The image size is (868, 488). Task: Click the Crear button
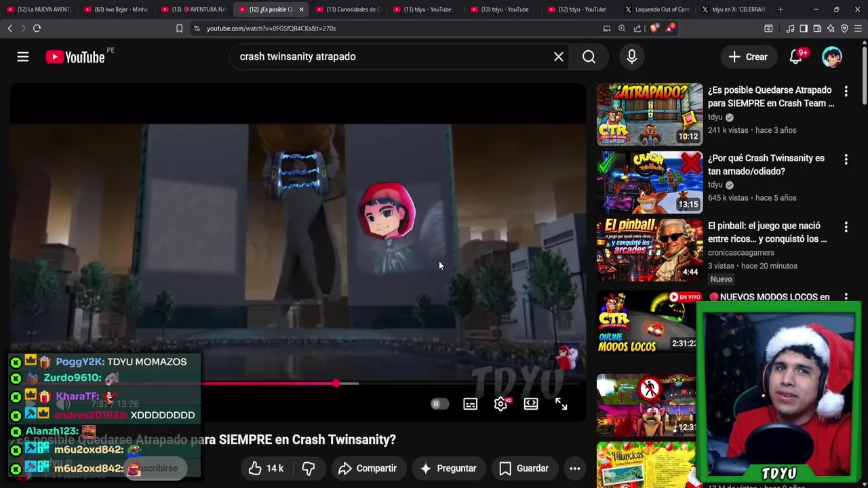[x=748, y=57]
